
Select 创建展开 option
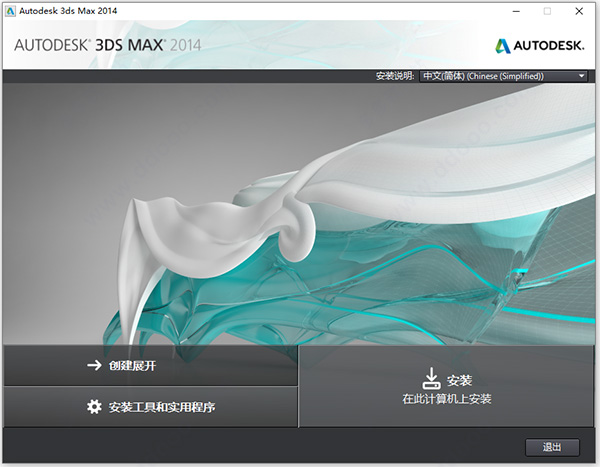151,366
